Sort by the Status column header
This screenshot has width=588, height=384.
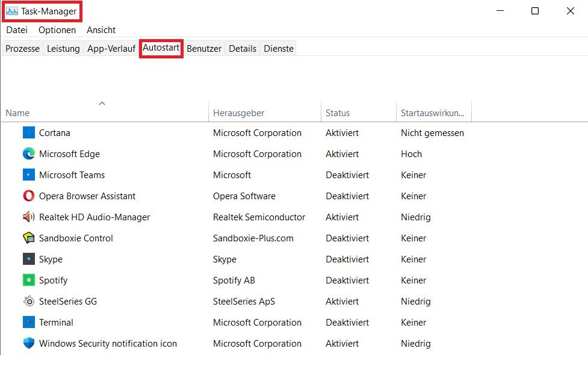[338, 113]
